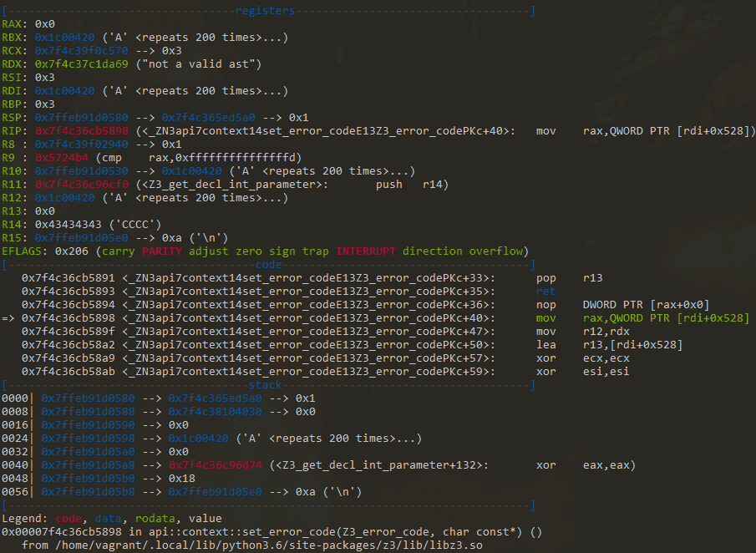Select EFLAGS value 0x206

pos(72,251)
